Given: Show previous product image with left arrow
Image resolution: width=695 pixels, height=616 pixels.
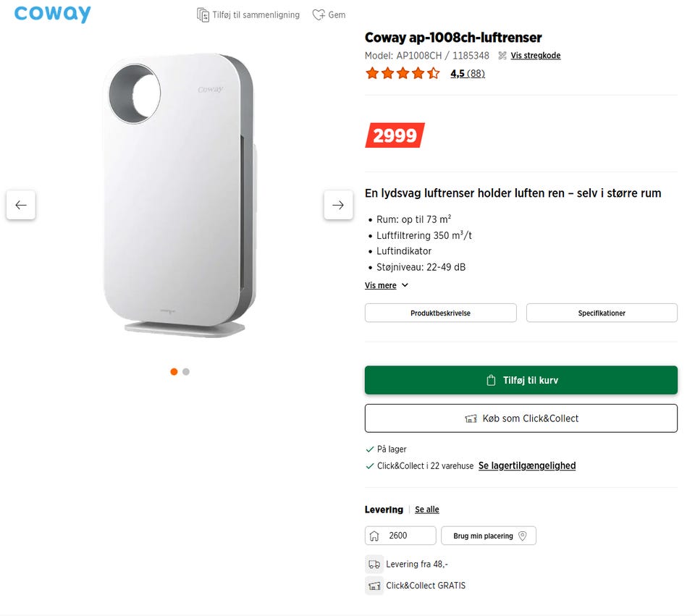Looking at the screenshot, I should (21, 205).
